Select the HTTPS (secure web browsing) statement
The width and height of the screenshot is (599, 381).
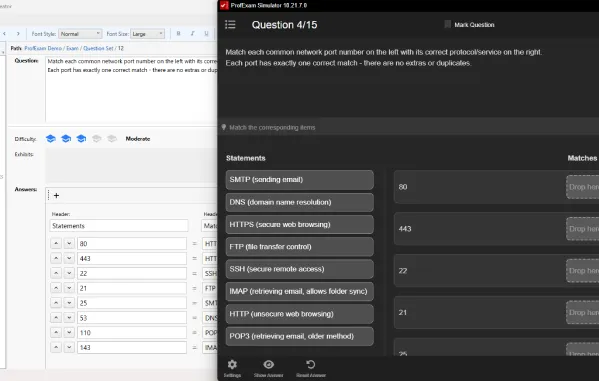pos(300,225)
